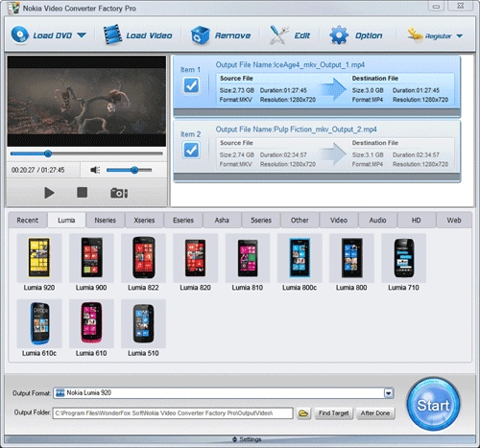
Task: Adjust the volume slider handle
Action: [x=134, y=170]
